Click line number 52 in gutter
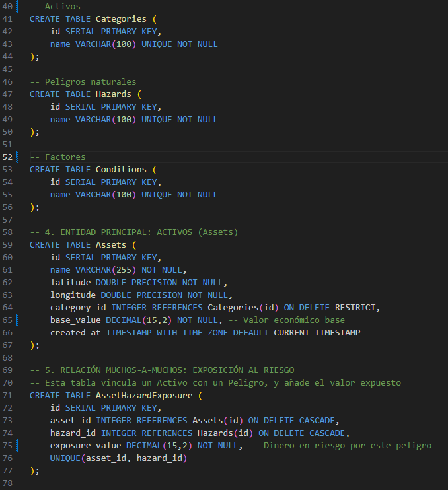 point(7,157)
